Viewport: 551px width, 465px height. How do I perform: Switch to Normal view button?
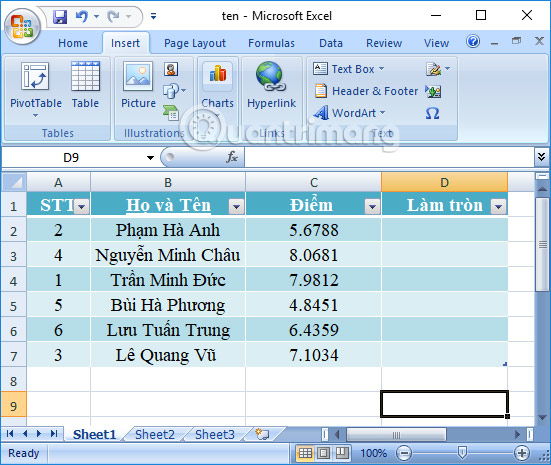click(x=305, y=453)
